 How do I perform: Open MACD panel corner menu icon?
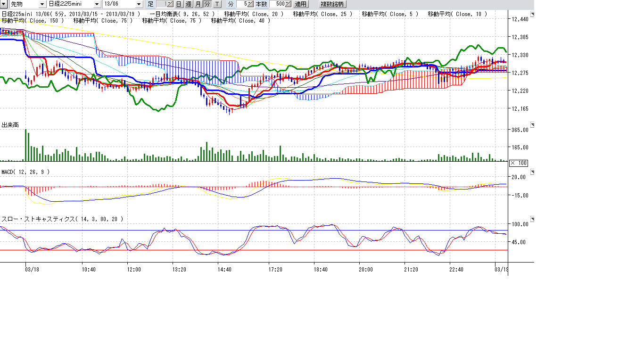532,172
